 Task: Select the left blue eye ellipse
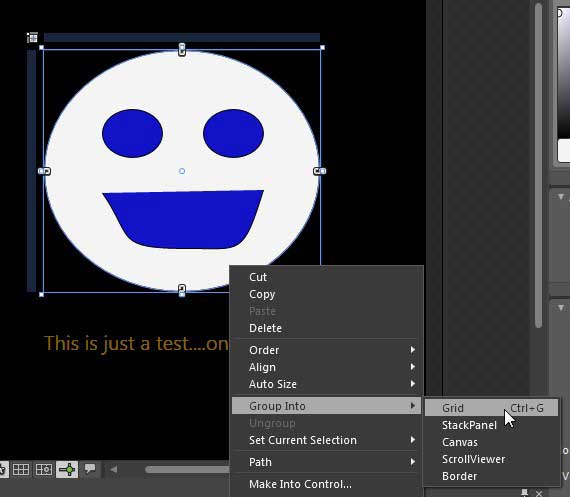coord(132,133)
